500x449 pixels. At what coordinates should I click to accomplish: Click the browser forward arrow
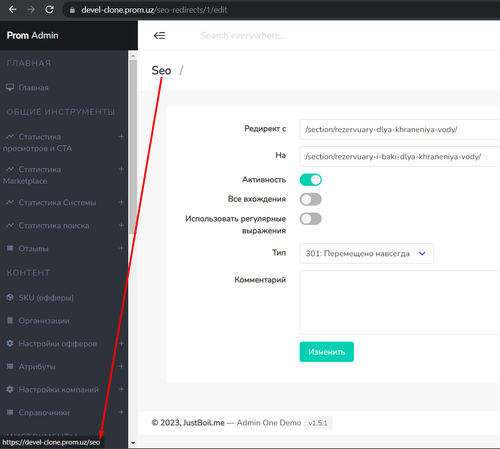(x=31, y=10)
